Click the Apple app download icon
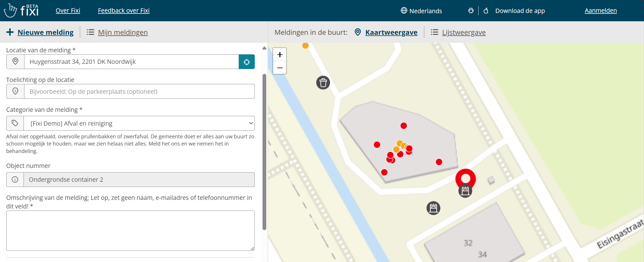The width and height of the screenshot is (644, 262). 486,11
